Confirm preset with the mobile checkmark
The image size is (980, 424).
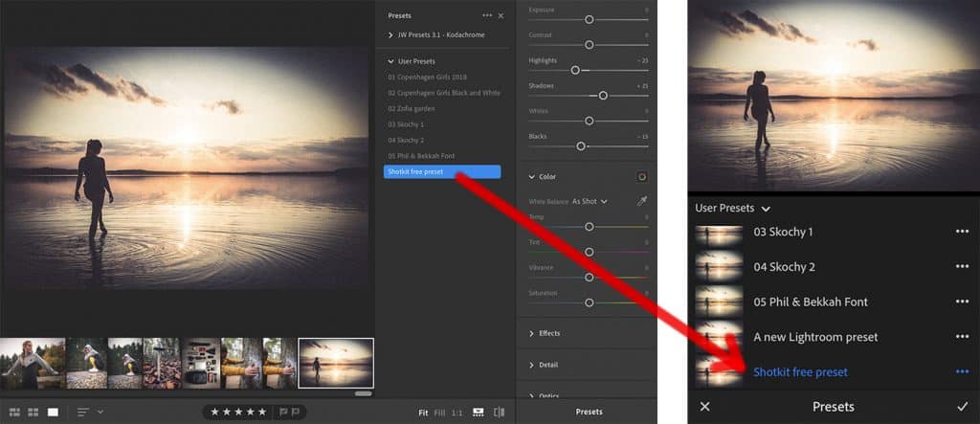pyautogui.click(x=963, y=407)
